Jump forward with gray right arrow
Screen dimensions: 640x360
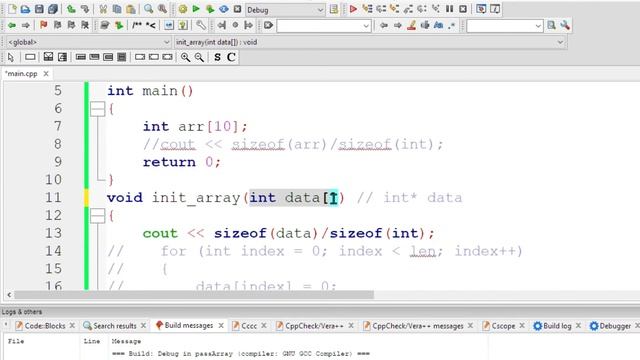[26, 25]
